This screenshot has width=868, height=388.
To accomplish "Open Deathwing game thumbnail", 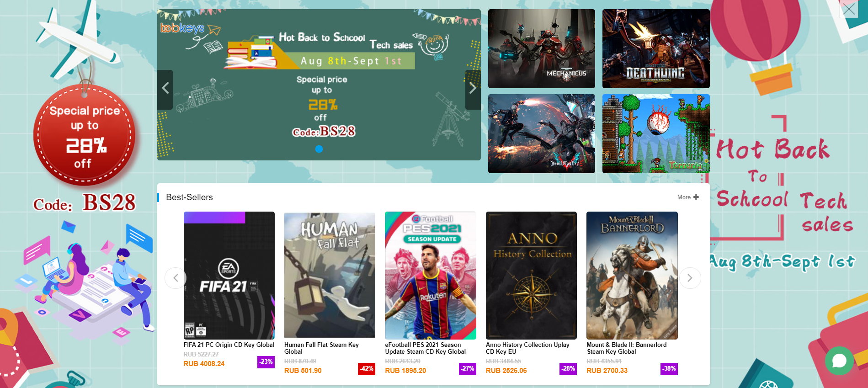I will (x=656, y=48).
